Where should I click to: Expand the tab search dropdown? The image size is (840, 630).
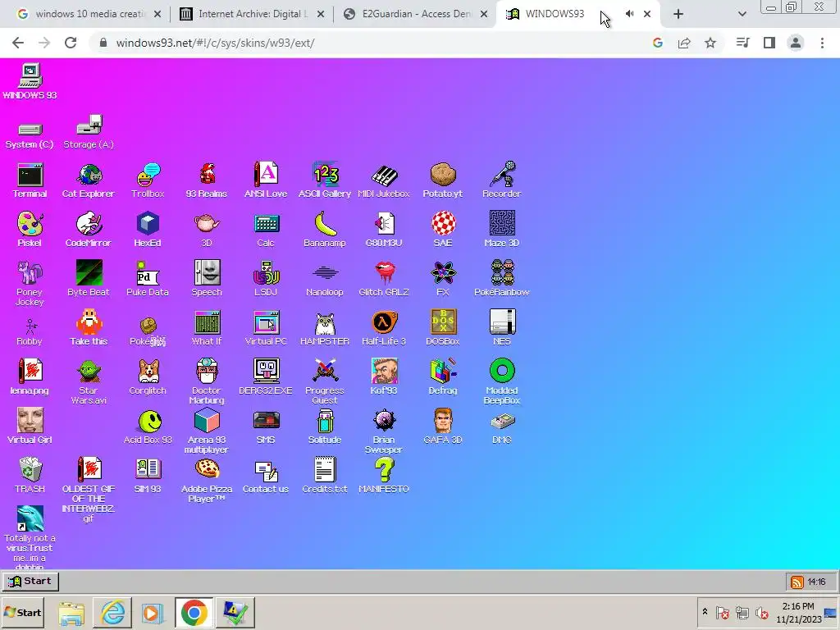[742, 15]
